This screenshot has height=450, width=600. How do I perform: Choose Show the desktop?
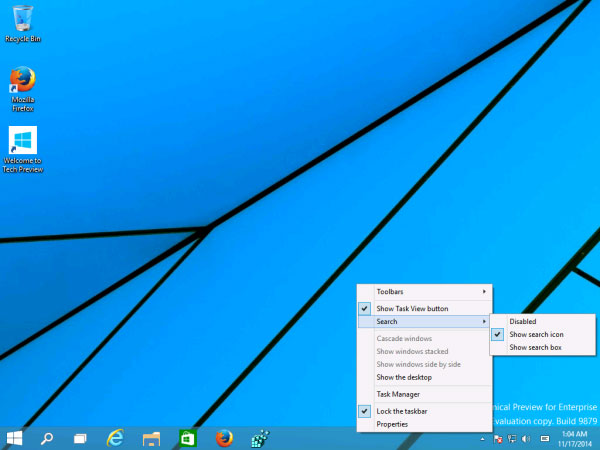(x=425, y=377)
